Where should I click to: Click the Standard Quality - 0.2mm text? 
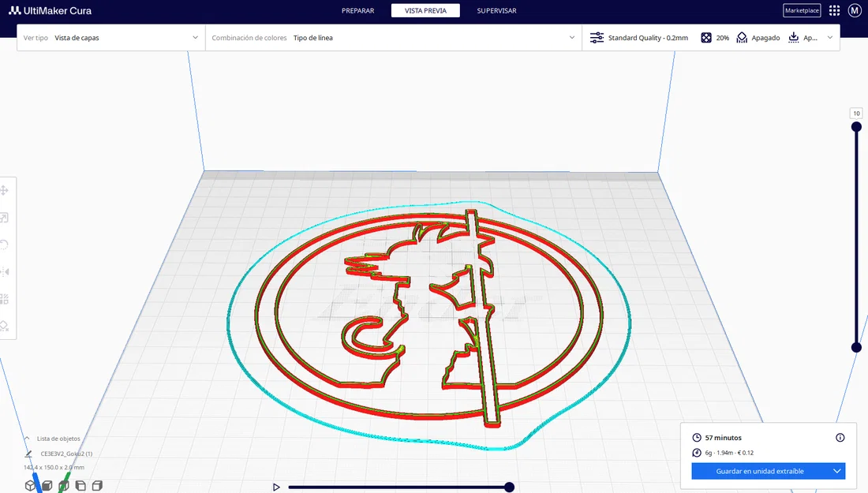tap(648, 38)
